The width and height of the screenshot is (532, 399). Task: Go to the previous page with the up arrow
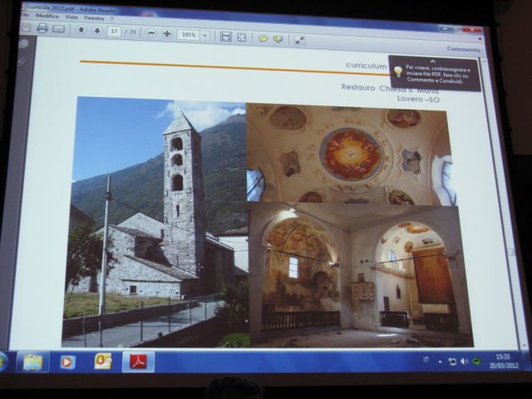pos(81,30)
